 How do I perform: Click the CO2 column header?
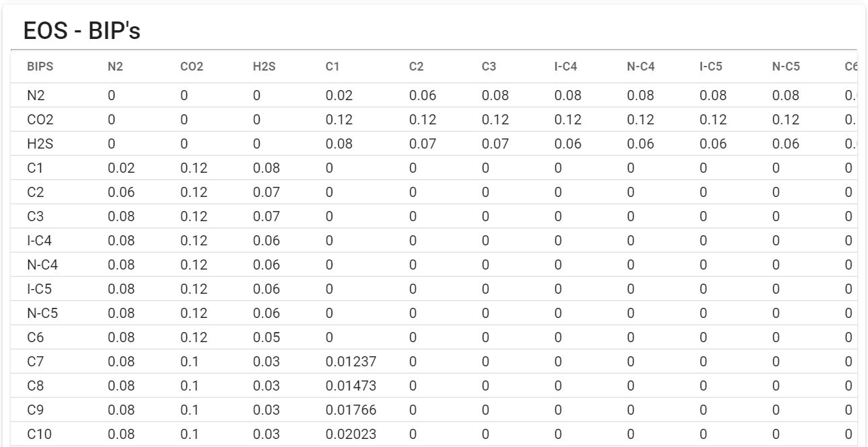coord(192,67)
